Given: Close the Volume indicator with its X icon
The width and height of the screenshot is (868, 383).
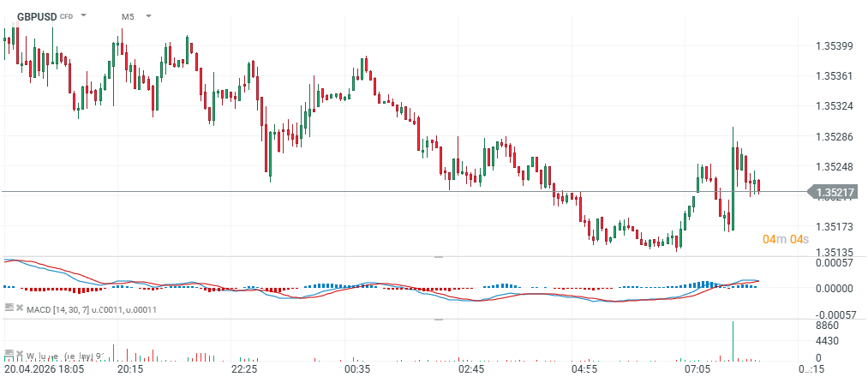Looking at the screenshot, I should 18,353.
